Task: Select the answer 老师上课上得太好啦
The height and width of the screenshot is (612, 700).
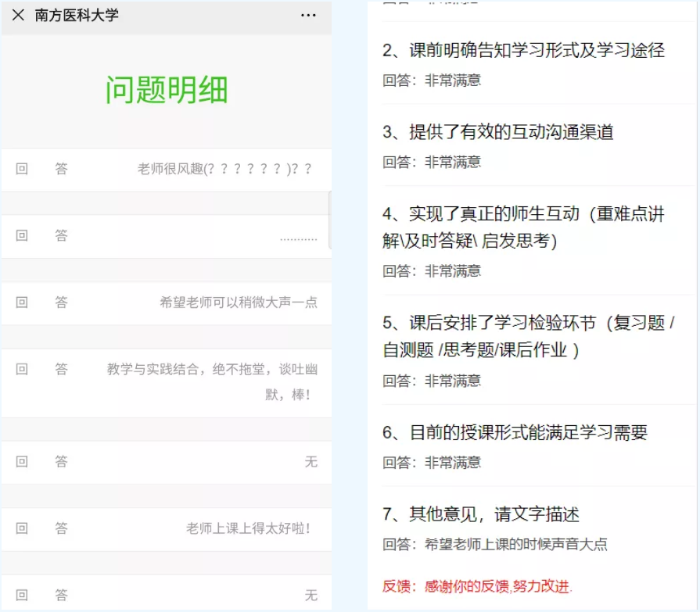Action: click(x=248, y=528)
